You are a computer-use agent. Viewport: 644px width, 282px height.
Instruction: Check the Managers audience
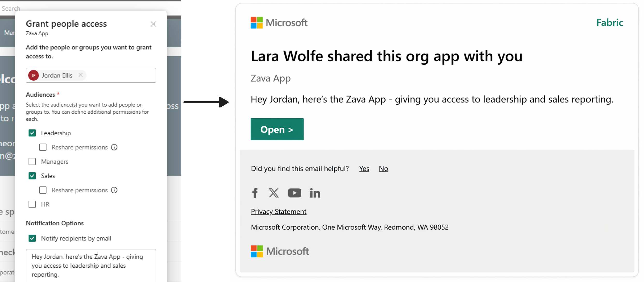(x=32, y=161)
